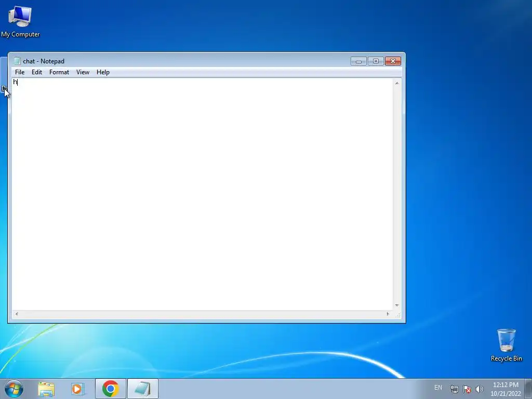Screen dimensions: 532x399
Task: Open the File menu in Notepad
Action: pos(20,72)
